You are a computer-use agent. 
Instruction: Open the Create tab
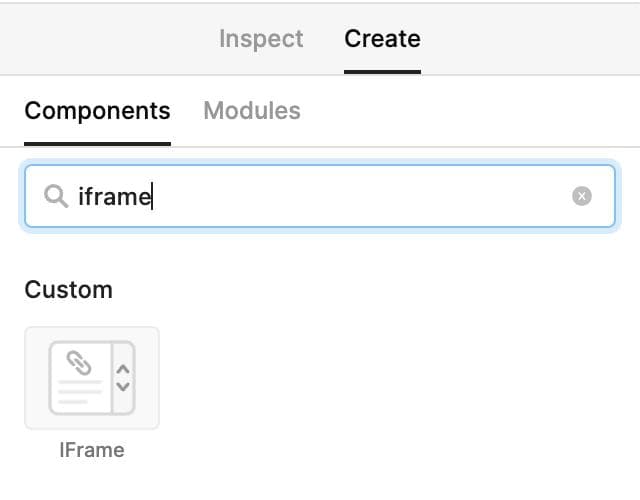[x=382, y=39]
